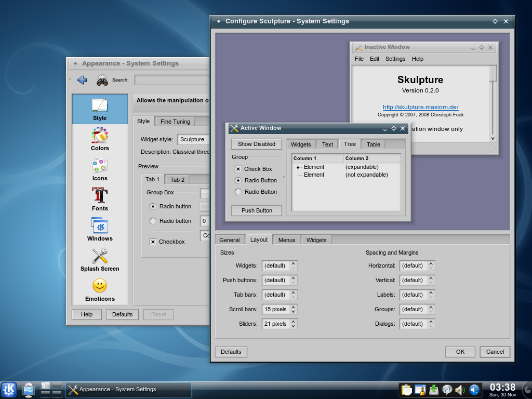Increase the Widgets size spinner
The height and width of the screenshot is (399, 532).
coord(294,263)
